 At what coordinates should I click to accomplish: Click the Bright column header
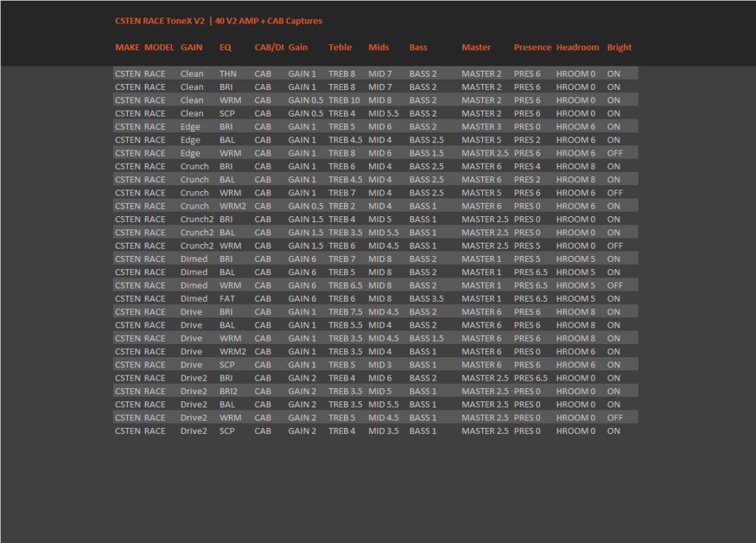pos(619,47)
